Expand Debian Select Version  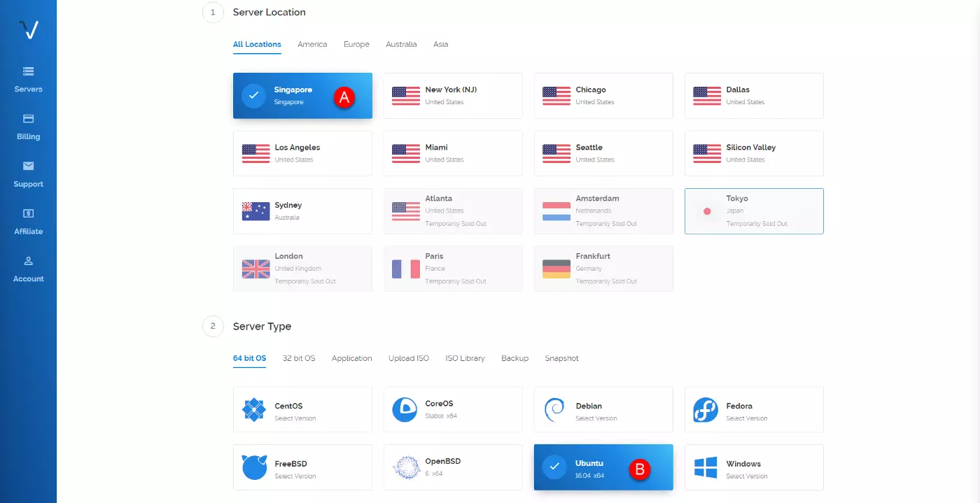(596, 418)
